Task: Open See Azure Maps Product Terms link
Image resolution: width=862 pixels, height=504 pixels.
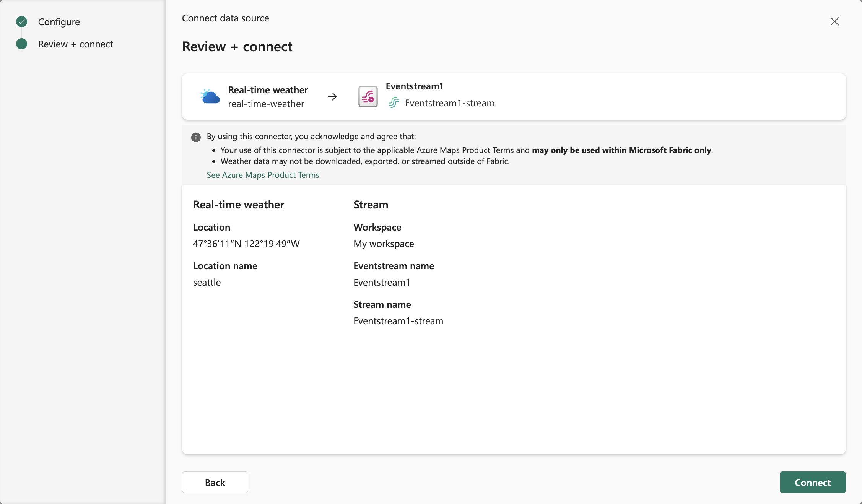Action: 263,175
